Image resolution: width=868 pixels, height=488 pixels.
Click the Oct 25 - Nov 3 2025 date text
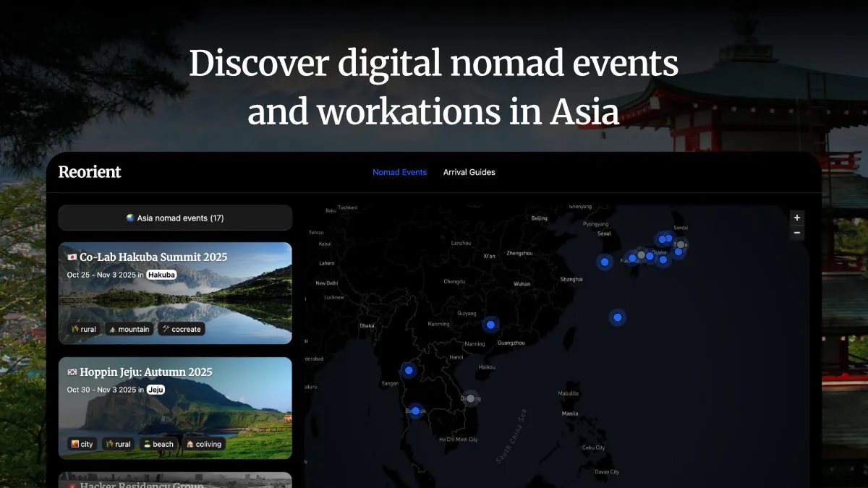101,275
